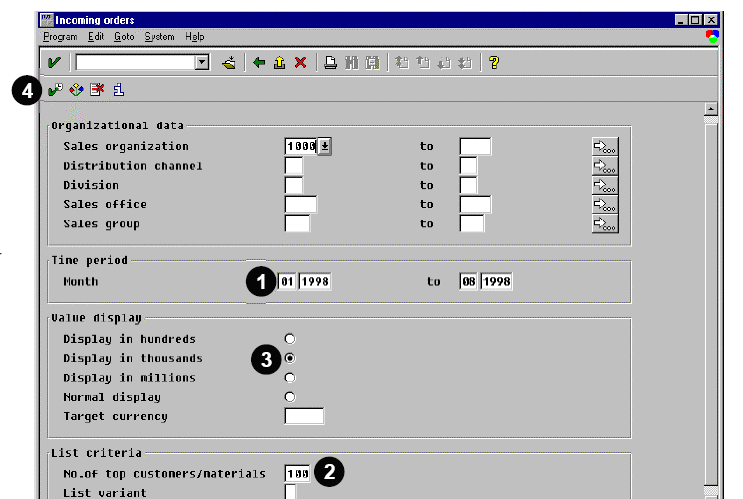
Task: Open the Program menu
Action: pos(60,36)
